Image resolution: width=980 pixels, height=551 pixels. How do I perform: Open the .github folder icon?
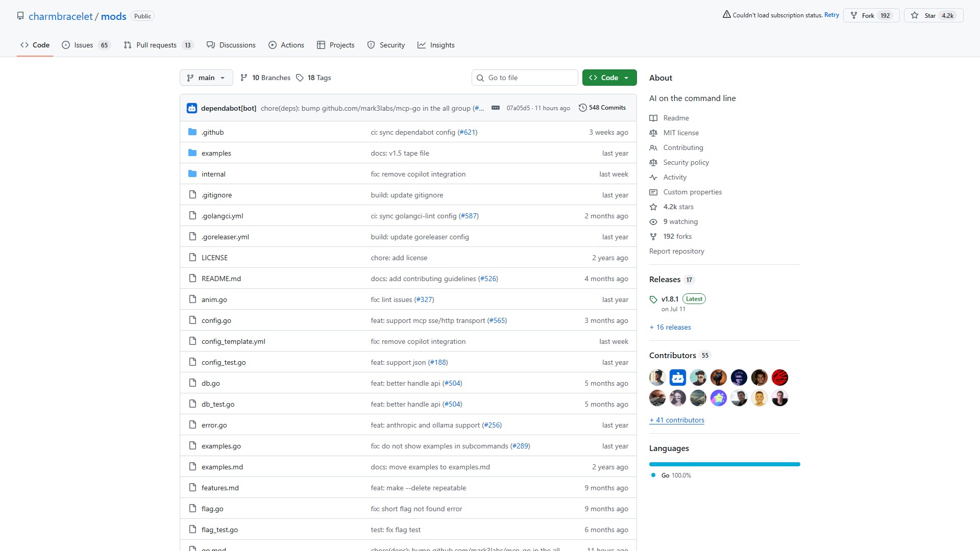tap(192, 132)
